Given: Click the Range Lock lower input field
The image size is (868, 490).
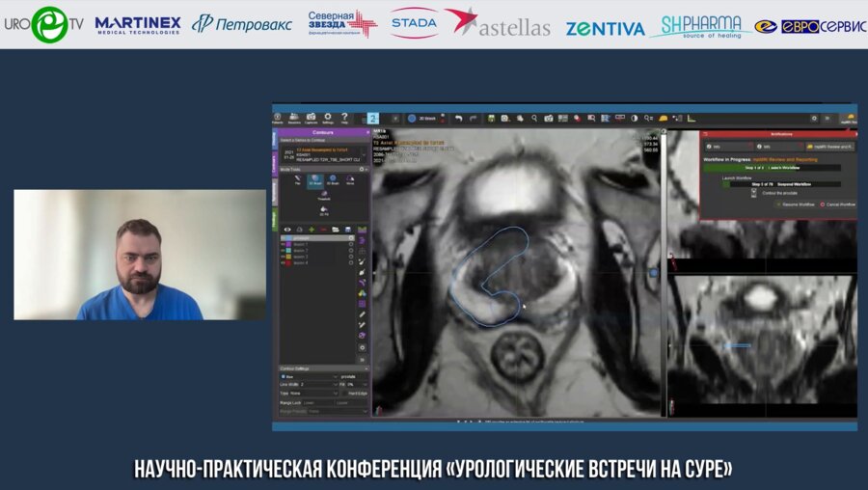Looking at the screenshot, I should [318, 403].
